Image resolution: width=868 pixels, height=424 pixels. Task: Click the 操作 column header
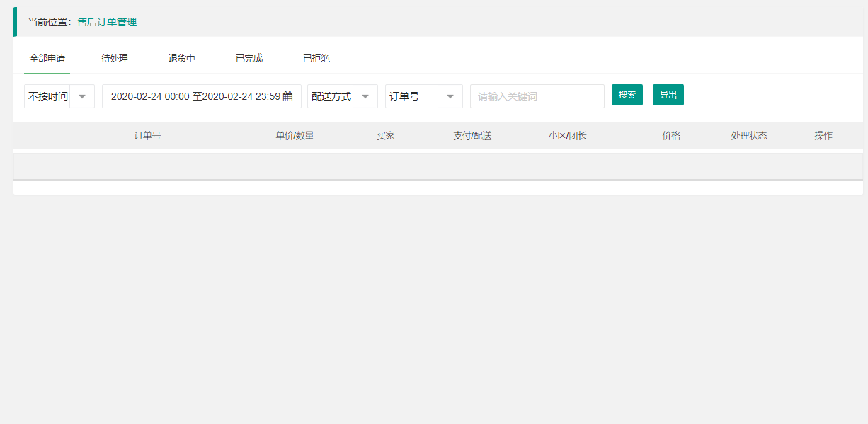(x=823, y=136)
